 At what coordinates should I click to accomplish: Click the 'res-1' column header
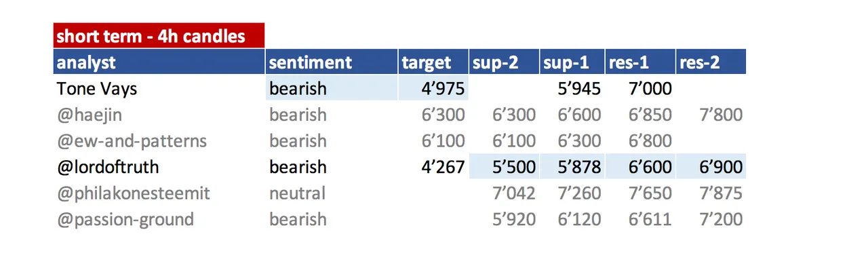[x=641, y=62]
